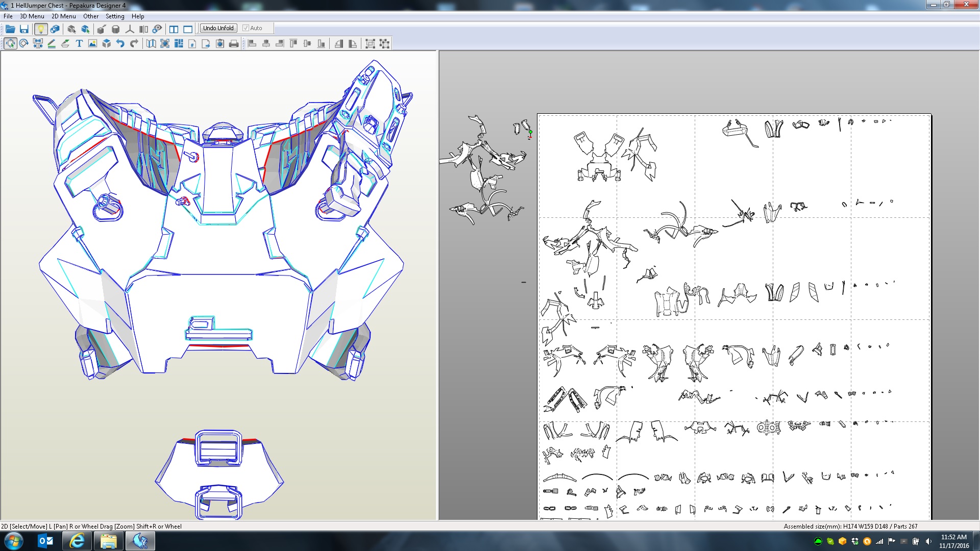980x551 pixels.
Task: Click the Open file folder icon
Action: pos(10,29)
